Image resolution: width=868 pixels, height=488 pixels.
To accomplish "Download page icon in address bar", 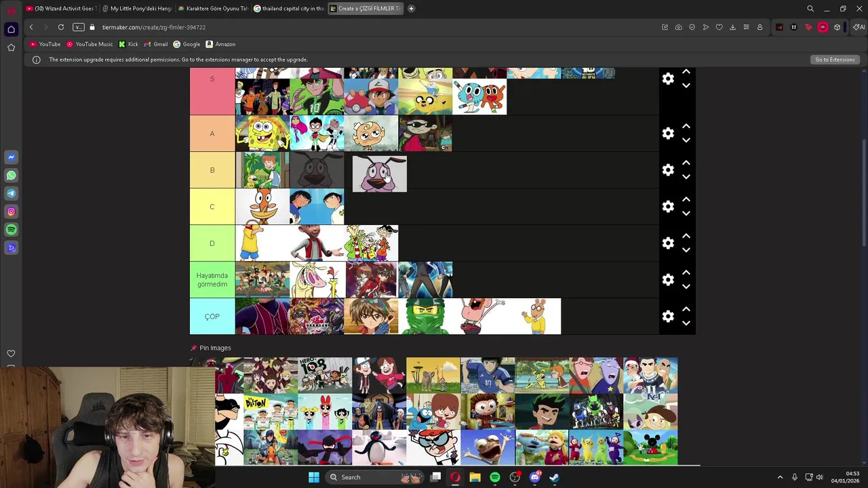I will [732, 27].
